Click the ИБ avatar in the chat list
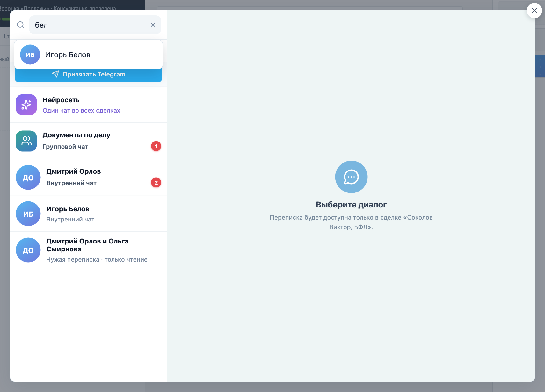Screen dimensions: 545x392 coord(28,214)
